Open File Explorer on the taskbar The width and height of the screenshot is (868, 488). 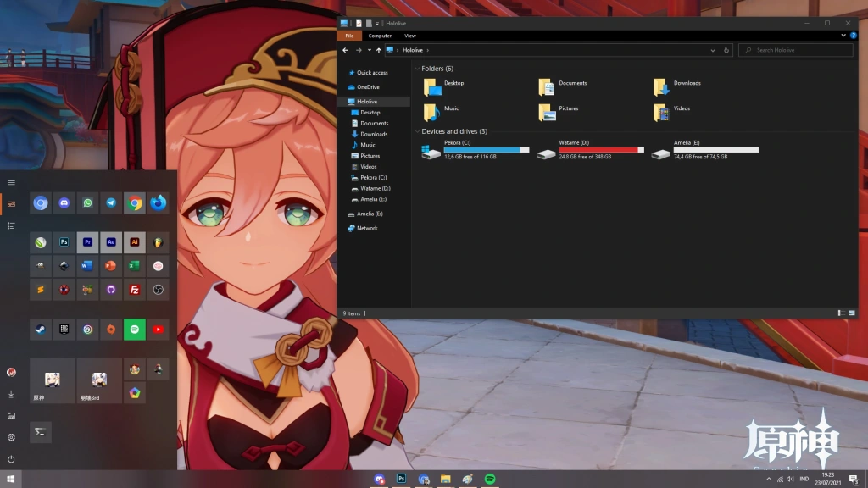tap(446, 480)
